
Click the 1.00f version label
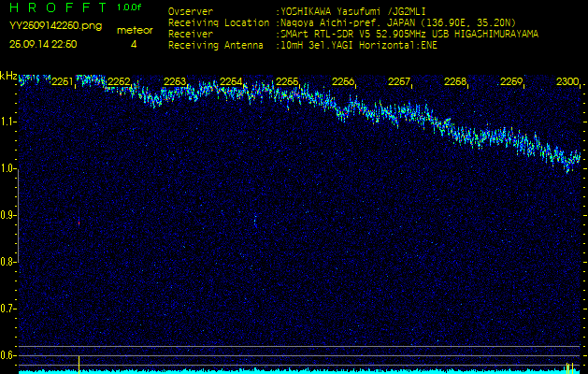click(x=129, y=7)
